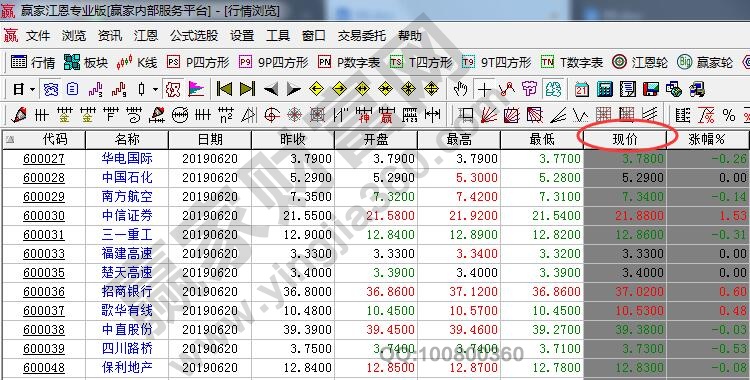Click the yellow diamond right-arrow icon

pos(339,89)
